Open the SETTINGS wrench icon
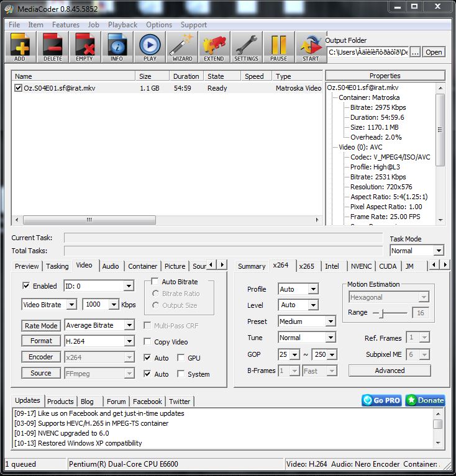Screen dimensions: 456x476 point(247,47)
